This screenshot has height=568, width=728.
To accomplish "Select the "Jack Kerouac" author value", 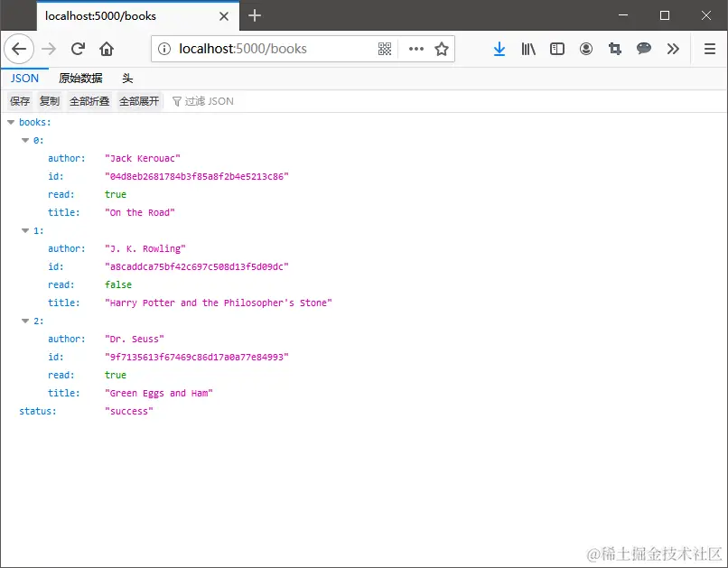I will pos(142,159).
